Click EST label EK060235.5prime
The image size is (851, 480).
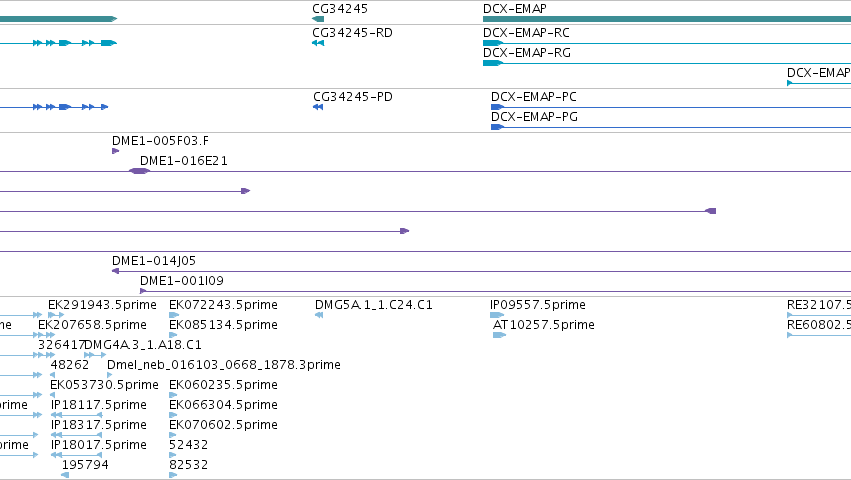pos(223,385)
